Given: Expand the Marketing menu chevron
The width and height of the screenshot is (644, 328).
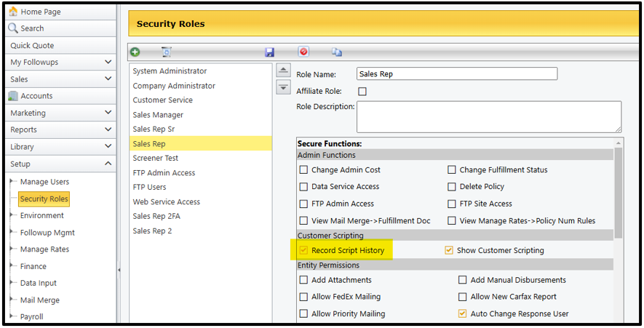Looking at the screenshot, I should (108, 113).
